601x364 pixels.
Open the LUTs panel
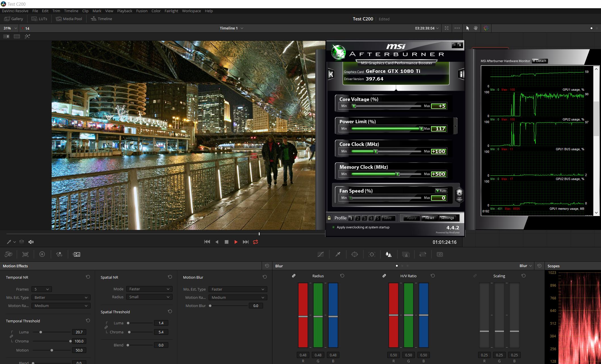(x=39, y=19)
